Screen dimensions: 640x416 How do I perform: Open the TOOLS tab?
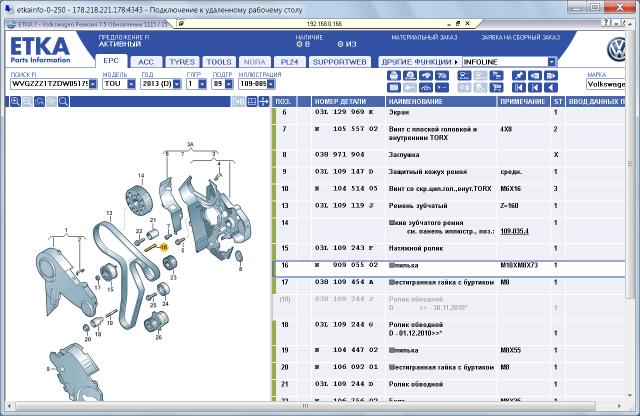(219, 62)
